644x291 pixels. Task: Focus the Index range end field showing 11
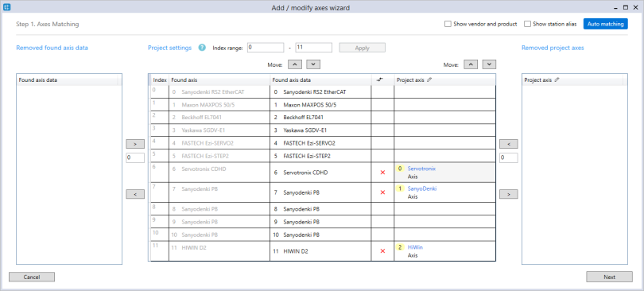[x=313, y=48]
